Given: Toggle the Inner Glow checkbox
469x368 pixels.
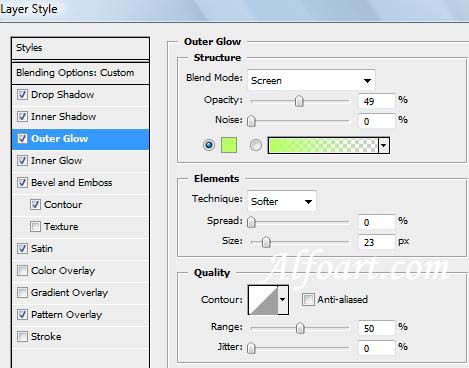Looking at the screenshot, I should pos(22,160).
